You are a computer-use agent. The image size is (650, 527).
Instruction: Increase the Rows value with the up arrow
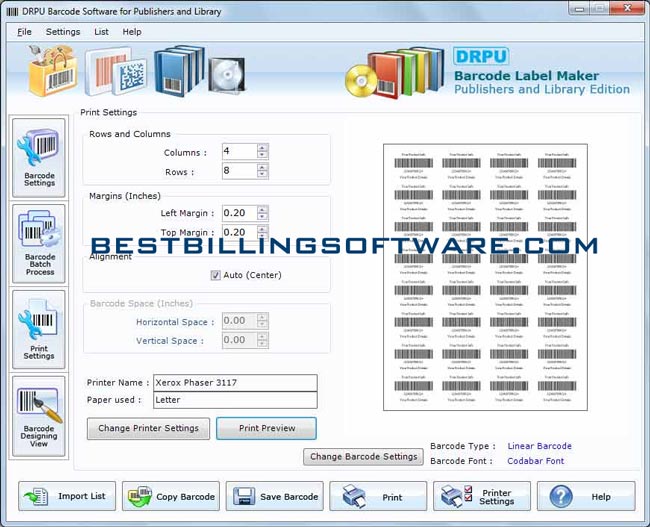pyautogui.click(x=262, y=167)
